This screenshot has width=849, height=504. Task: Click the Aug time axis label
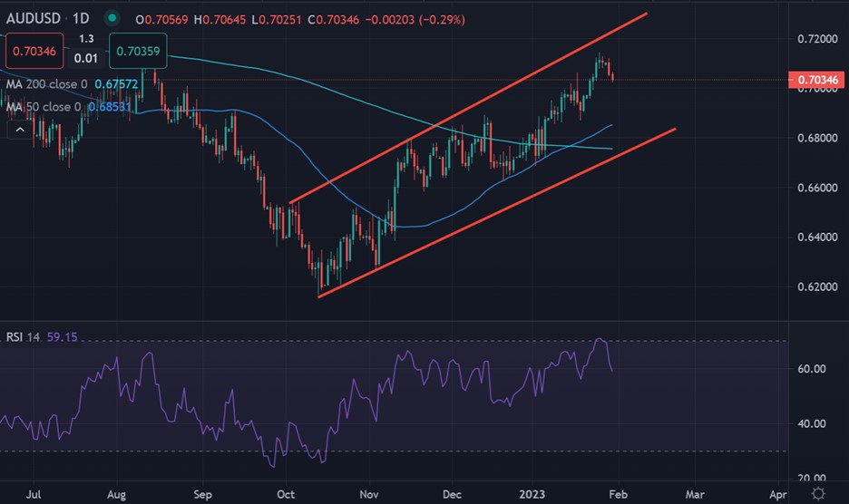pos(116,494)
